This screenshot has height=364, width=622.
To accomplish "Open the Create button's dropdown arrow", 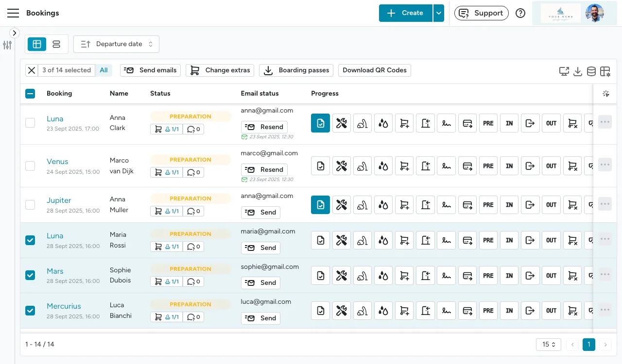I will 439,13.
